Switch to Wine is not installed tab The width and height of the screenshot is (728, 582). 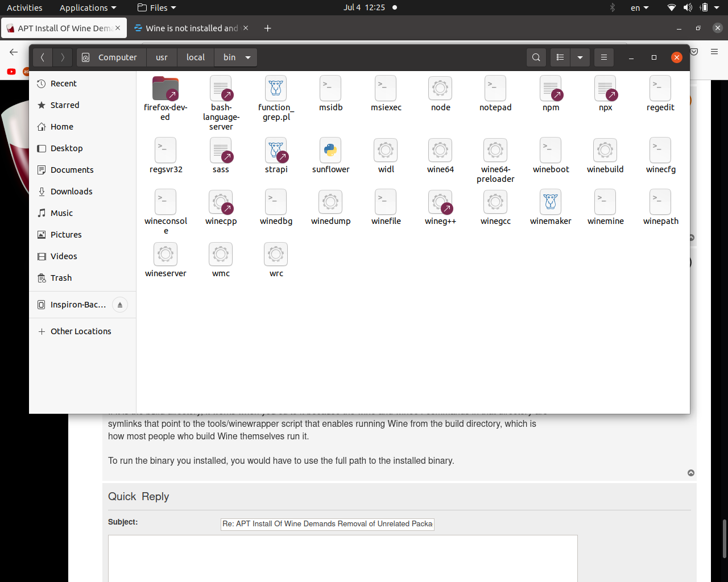pyautogui.click(x=191, y=28)
